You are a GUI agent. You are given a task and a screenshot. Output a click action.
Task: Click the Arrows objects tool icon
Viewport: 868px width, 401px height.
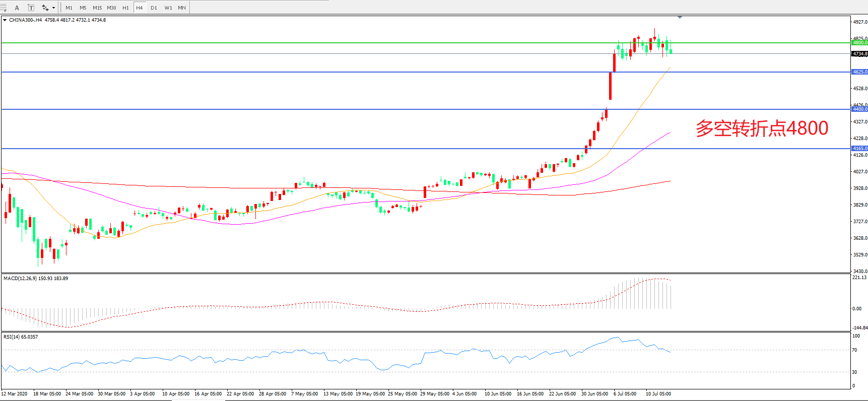pos(45,8)
